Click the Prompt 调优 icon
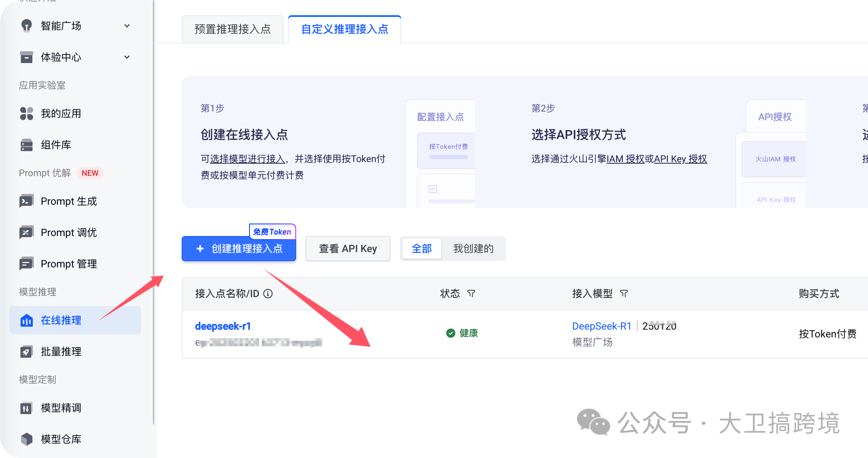 click(26, 233)
